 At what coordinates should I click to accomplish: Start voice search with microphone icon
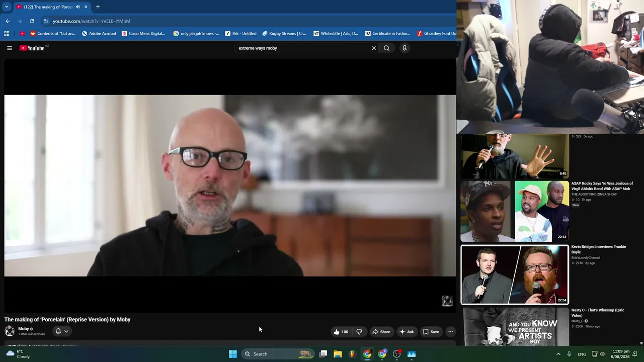pos(405,48)
